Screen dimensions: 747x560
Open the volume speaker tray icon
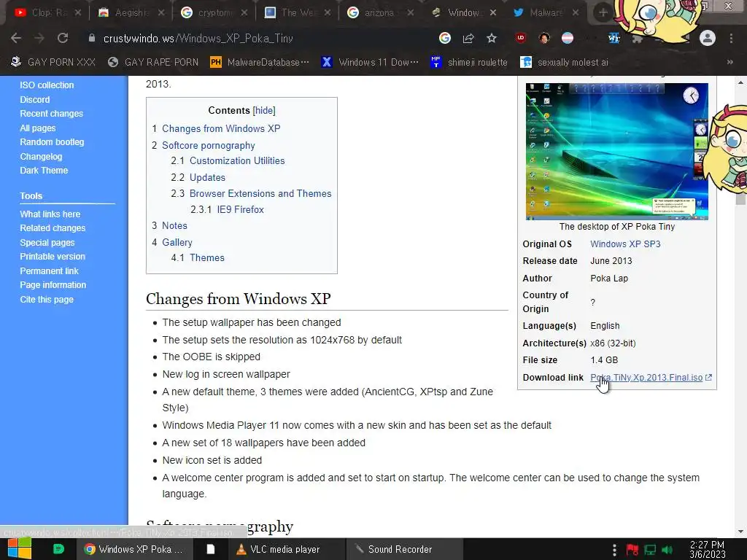click(x=667, y=551)
